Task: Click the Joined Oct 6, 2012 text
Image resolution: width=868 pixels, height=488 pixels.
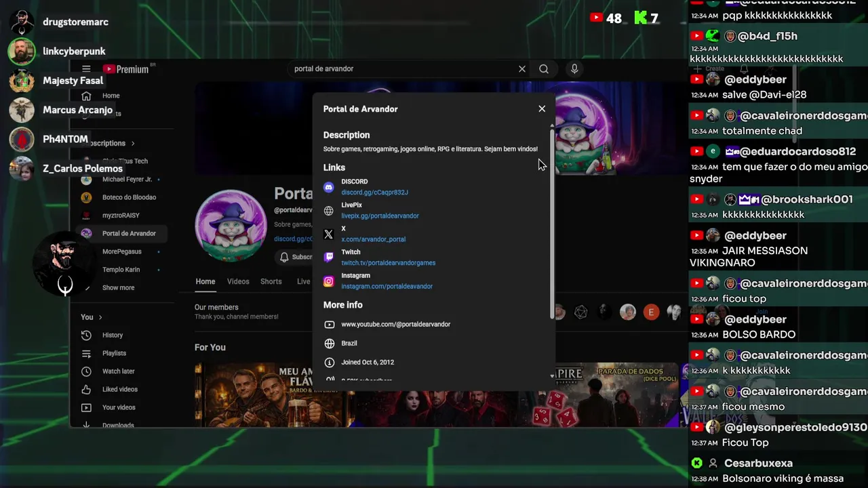Action: click(x=368, y=363)
